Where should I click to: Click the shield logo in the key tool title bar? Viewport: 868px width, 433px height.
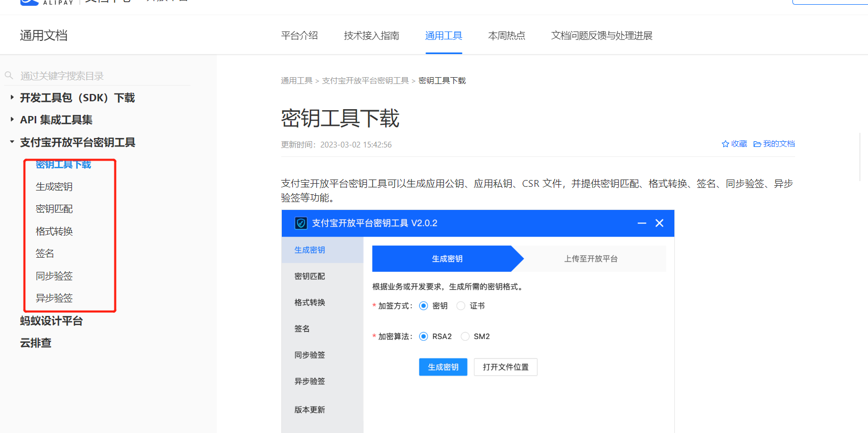(x=301, y=223)
